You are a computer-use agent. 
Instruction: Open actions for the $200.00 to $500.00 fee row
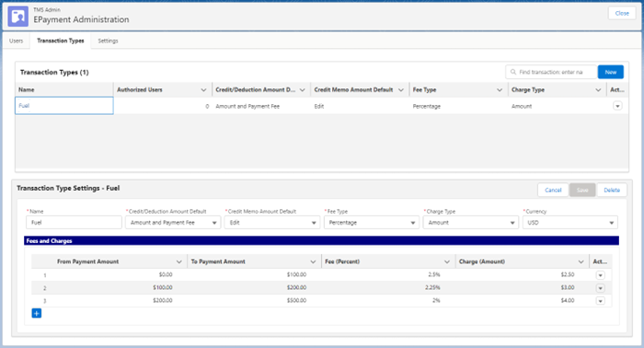coord(600,301)
